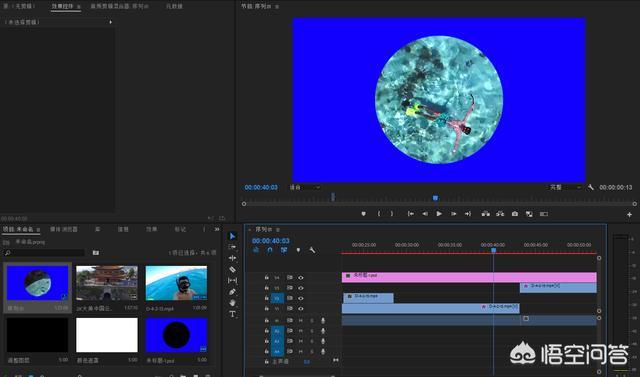Mark Out point bracket button
640x377 pixels.
click(x=392, y=213)
